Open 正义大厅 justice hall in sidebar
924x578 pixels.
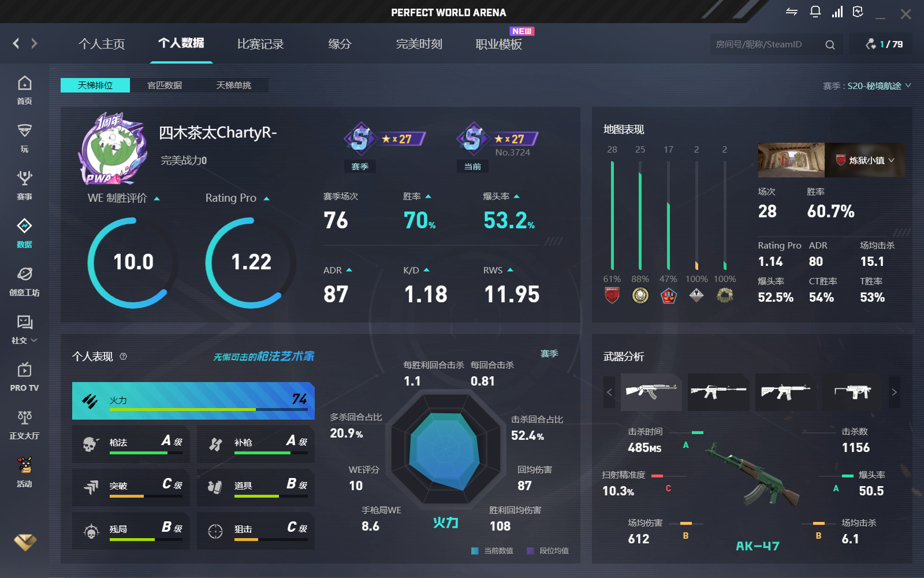24,425
